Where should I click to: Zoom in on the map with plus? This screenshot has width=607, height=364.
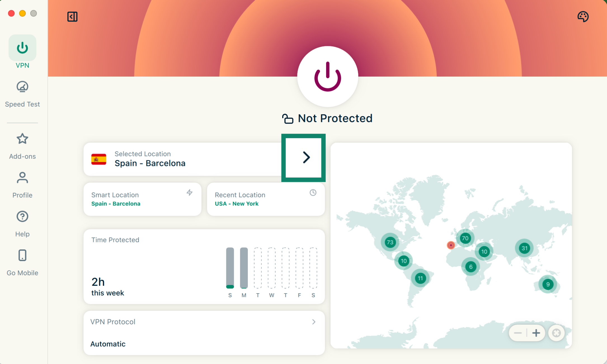[x=536, y=333]
